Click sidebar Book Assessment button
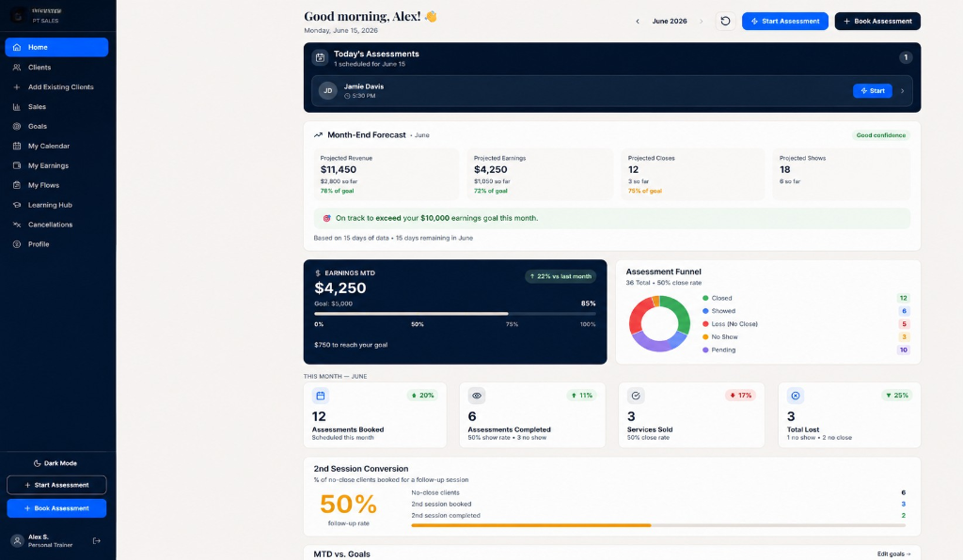 coord(56,508)
